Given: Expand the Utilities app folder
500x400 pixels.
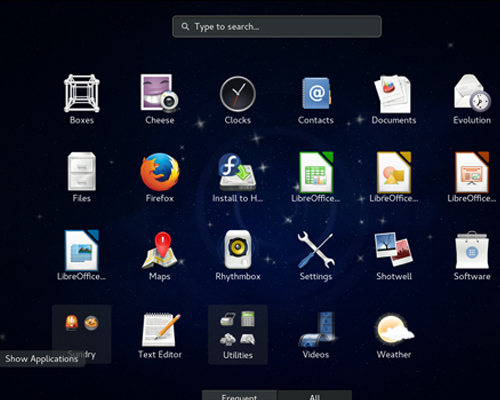Looking at the screenshot, I should (238, 334).
